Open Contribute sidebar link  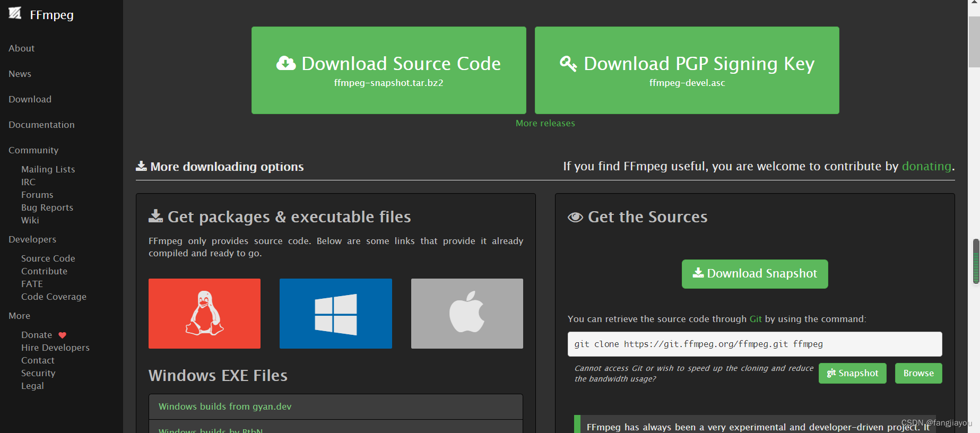click(44, 271)
